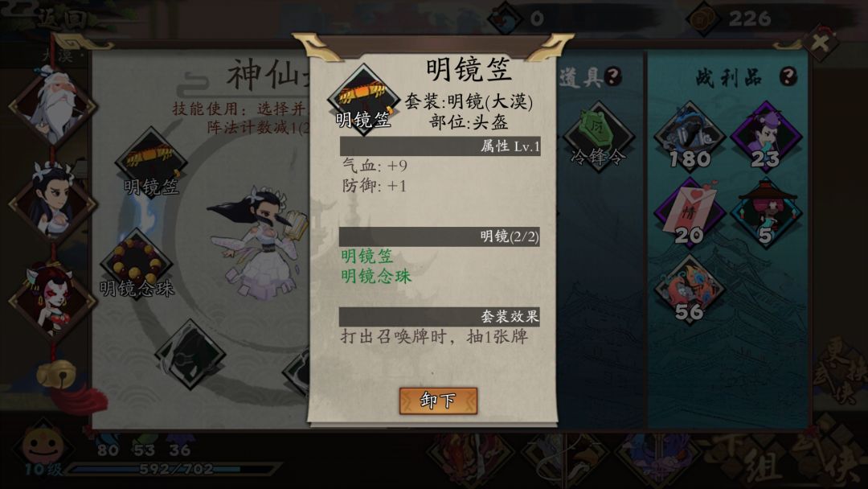The width and height of the screenshot is (868, 489).
Task: Click the help icon beside 道具
Action: (612, 76)
